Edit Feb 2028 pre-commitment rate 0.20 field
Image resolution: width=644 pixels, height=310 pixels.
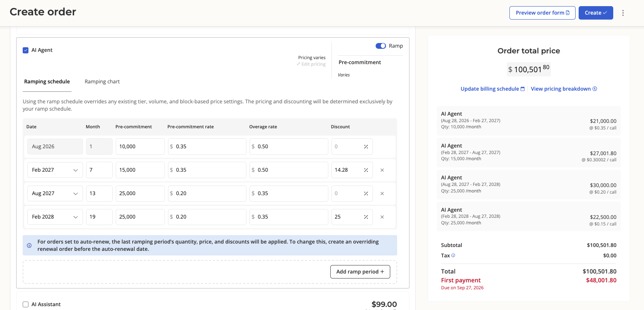pyautogui.click(x=207, y=217)
